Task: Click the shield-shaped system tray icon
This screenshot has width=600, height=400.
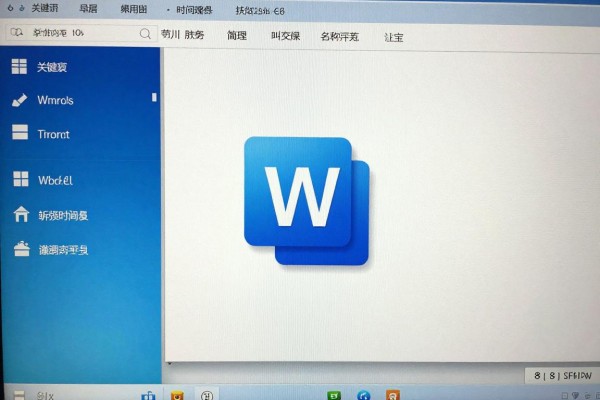Action: 575,395
